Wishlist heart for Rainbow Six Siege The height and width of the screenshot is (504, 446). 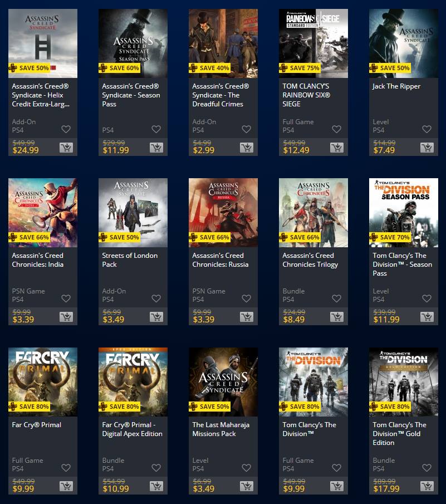(x=336, y=129)
